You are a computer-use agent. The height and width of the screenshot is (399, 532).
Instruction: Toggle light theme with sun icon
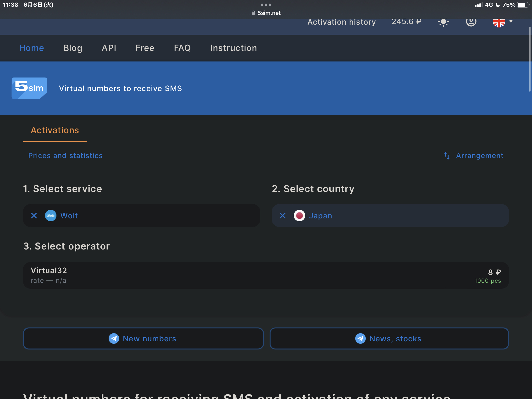(x=443, y=22)
